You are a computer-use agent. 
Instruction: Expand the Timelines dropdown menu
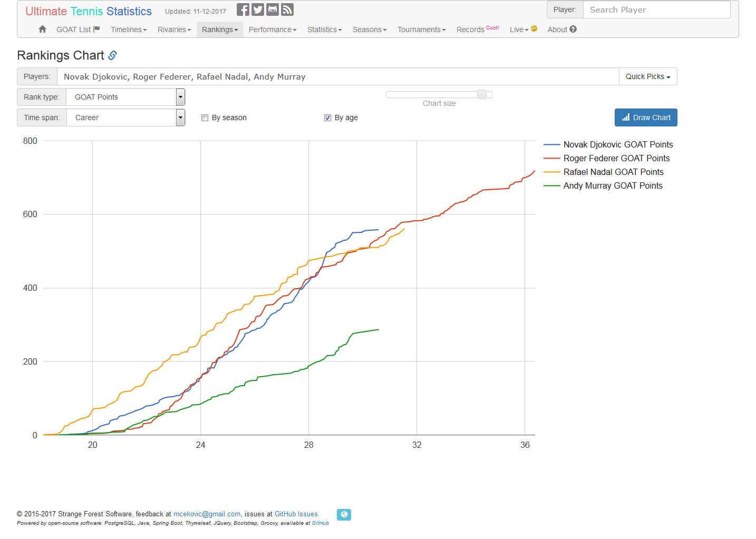(x=129, y=30)
